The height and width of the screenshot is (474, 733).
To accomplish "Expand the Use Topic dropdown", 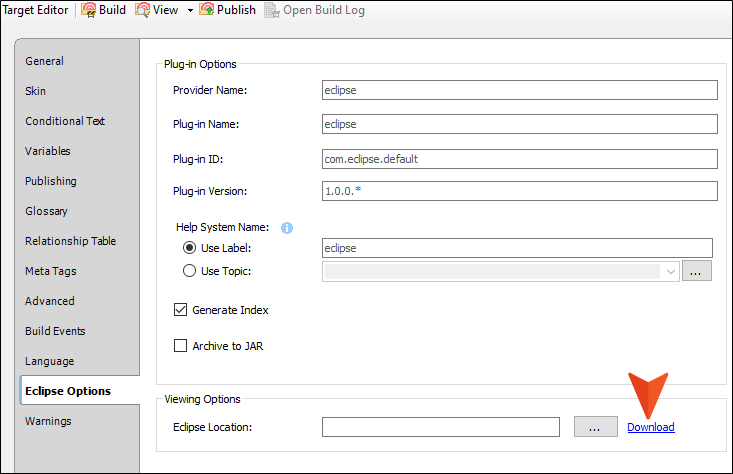I will click(671, 272).
